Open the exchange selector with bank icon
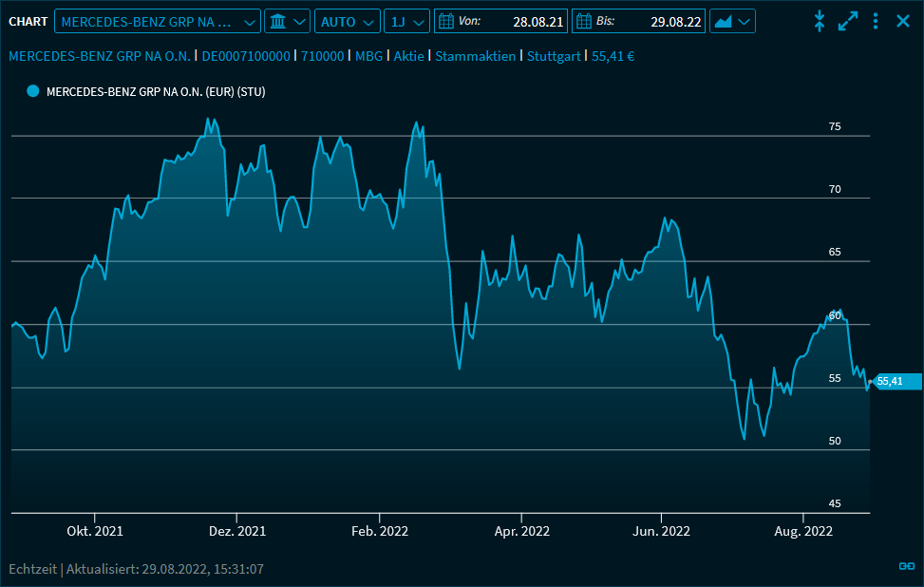The width and height of the screenshot is (924, 587). click(x=287, y=21)
